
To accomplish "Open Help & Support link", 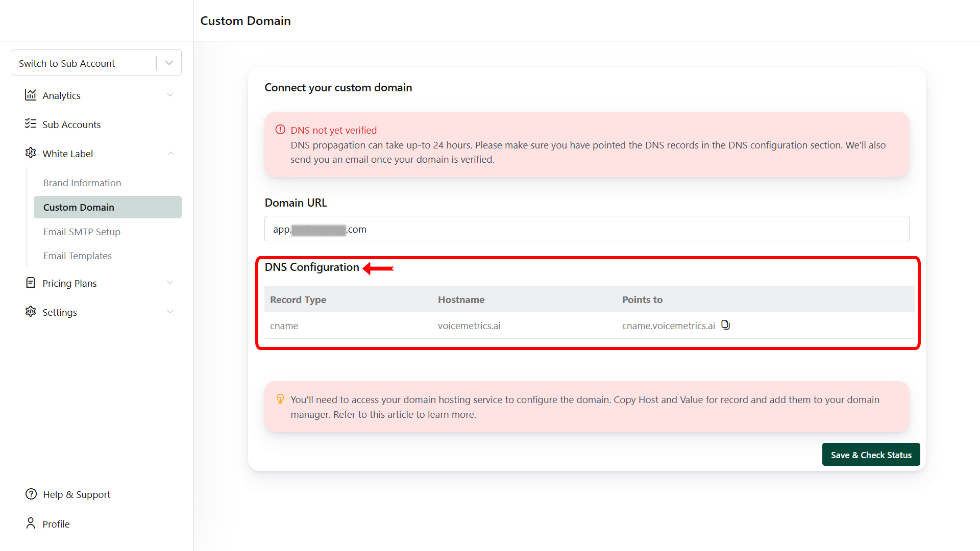I will [77, 494].
